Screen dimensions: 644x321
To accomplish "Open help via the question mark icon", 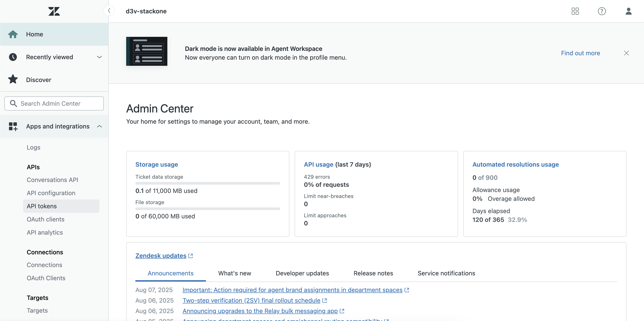I will (602, 11).
